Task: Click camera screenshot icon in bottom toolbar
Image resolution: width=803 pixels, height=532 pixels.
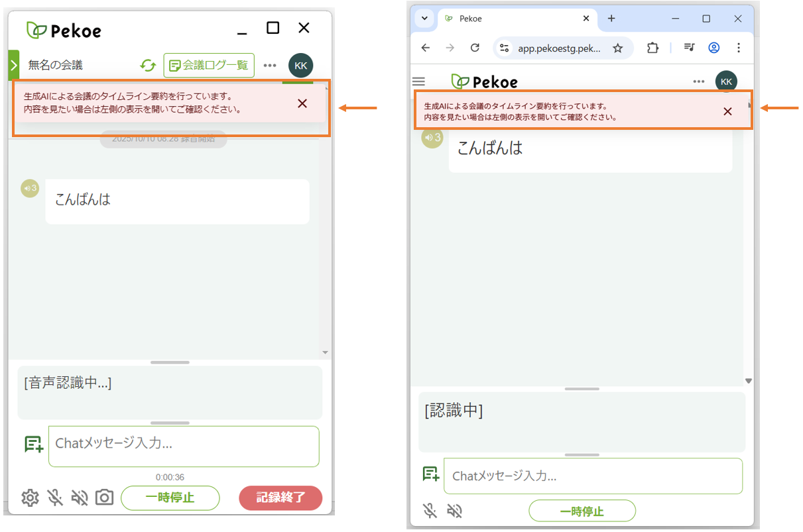Action: click(104, 498)
